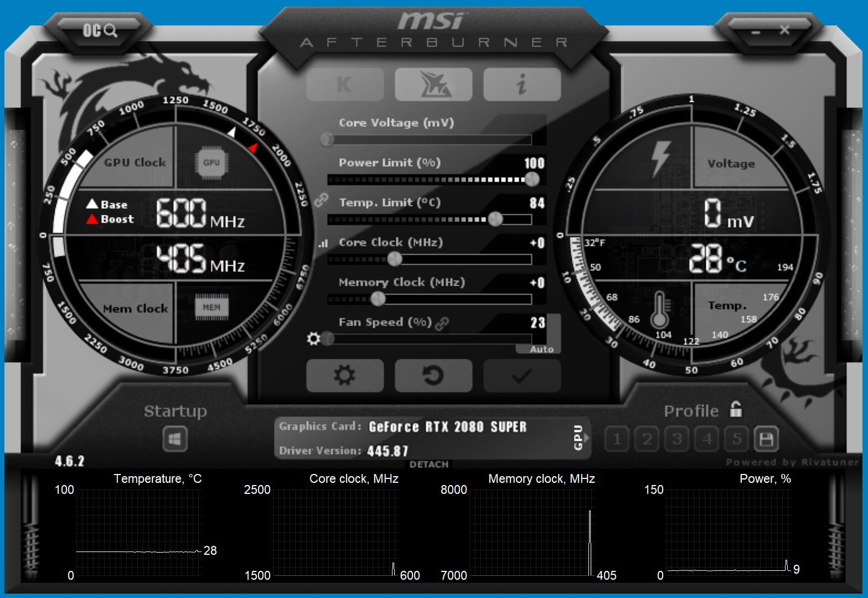Detach the hardware monitor graph panel
868x598 pixels.
(429, 464)
